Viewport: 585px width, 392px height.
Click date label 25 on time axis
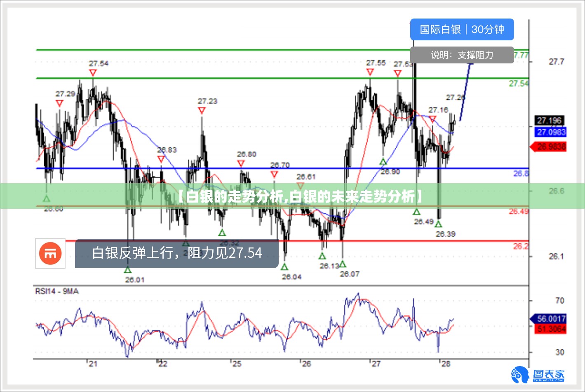tap(237, 364)
